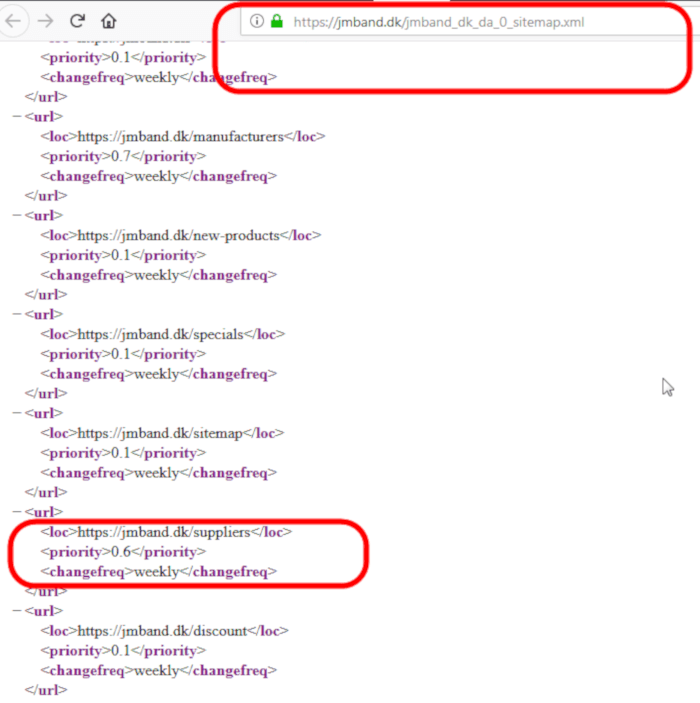700x703 pixels.
Task: Collapse the url node containing discount
Action: [17, 611]
